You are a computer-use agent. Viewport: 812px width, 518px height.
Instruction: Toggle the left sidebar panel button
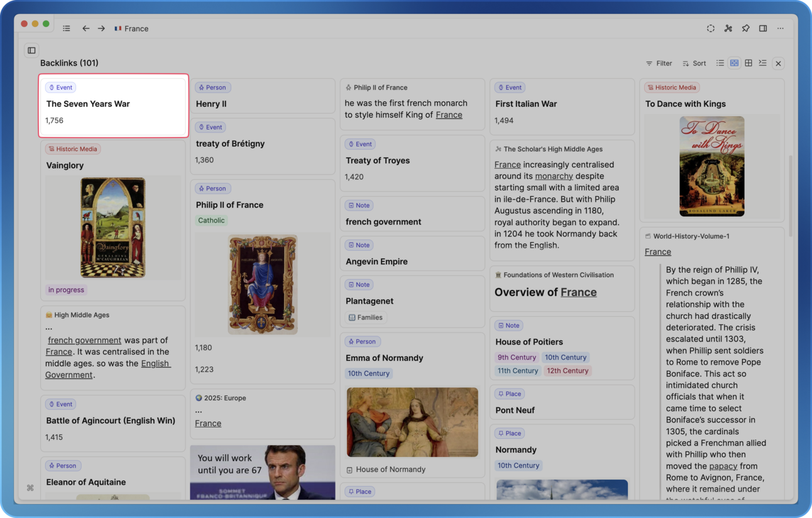pyautogui.click(x=31, y=50)
